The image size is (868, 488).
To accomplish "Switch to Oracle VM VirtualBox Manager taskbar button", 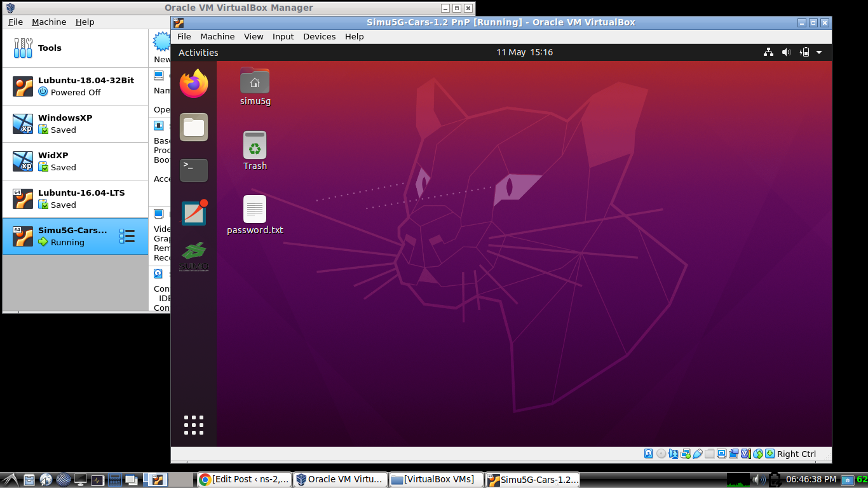I will tap(341, 480).
